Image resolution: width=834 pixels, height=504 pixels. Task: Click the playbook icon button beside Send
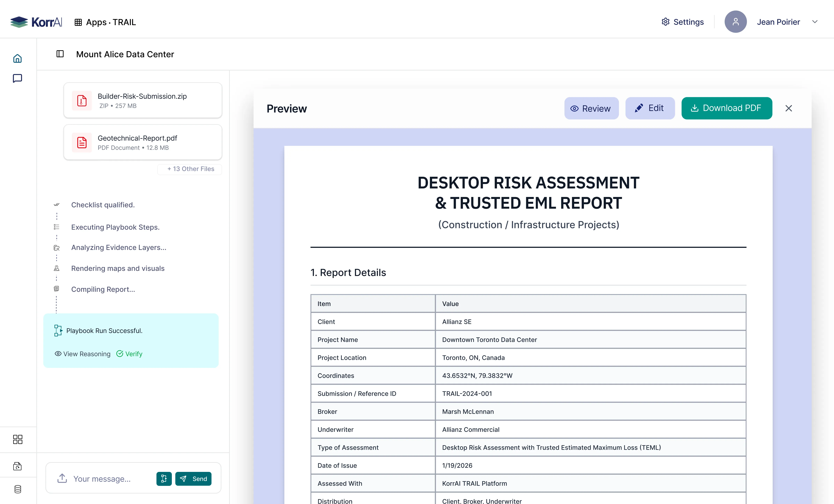[164, 479]
